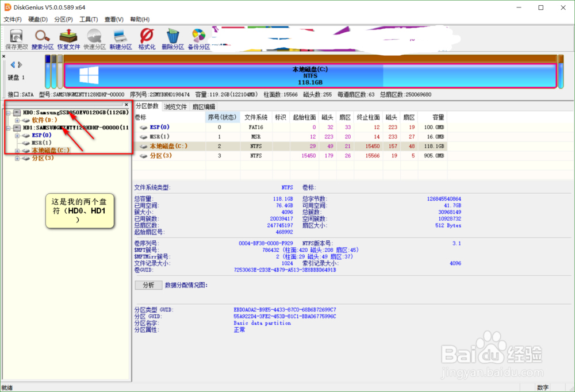
Task: Click the drive icon beside 分区(3) in table
Action: pyautogui.click(x=143, y=156)
